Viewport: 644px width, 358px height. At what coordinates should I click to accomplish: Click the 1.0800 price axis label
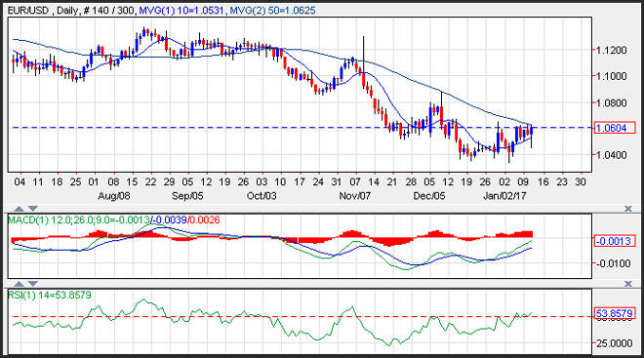pyautogui.click(x=612, y=102)
